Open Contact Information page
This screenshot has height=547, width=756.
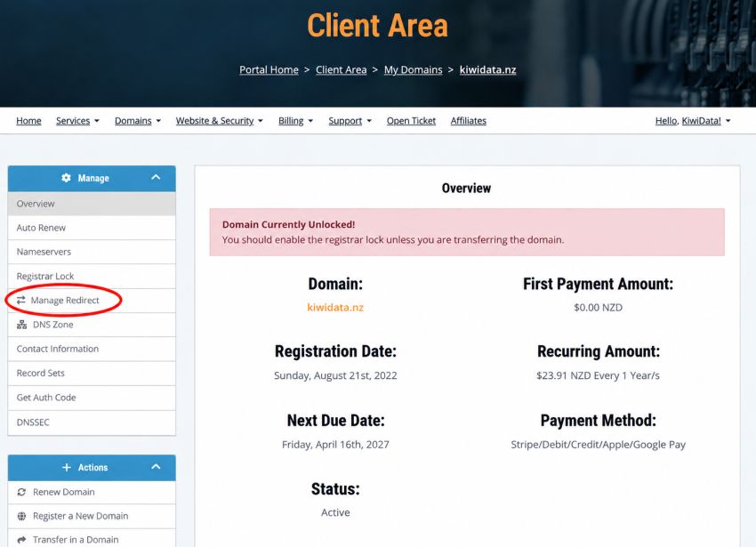click(92, 349)
